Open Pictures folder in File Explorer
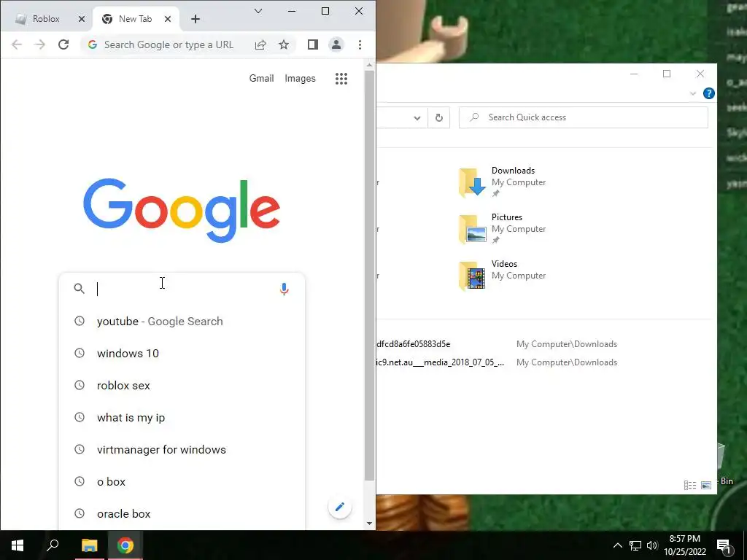The image size is (747, 560). (x=503, y=228)
